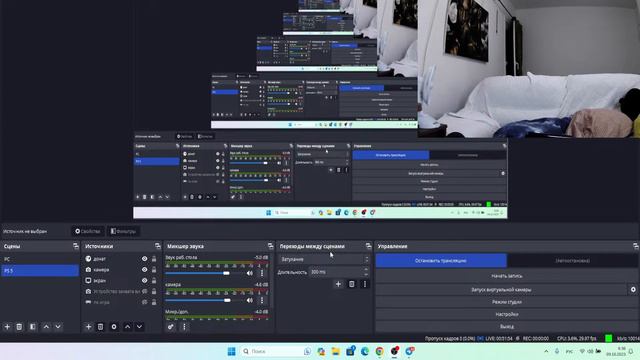
Task: Open the Свойства properties button
Action: click(x=88, y=231)
